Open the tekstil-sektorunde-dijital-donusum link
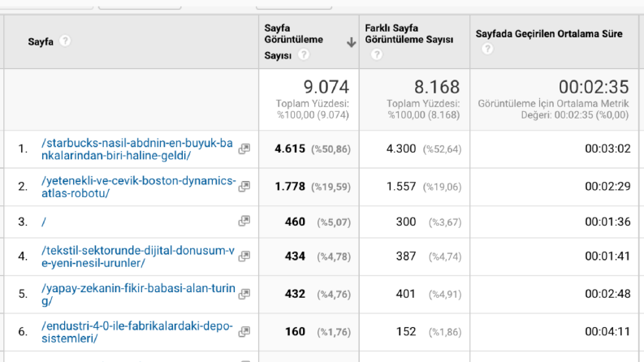Viewport: 644px width, 362px height. tap(138, 256)
